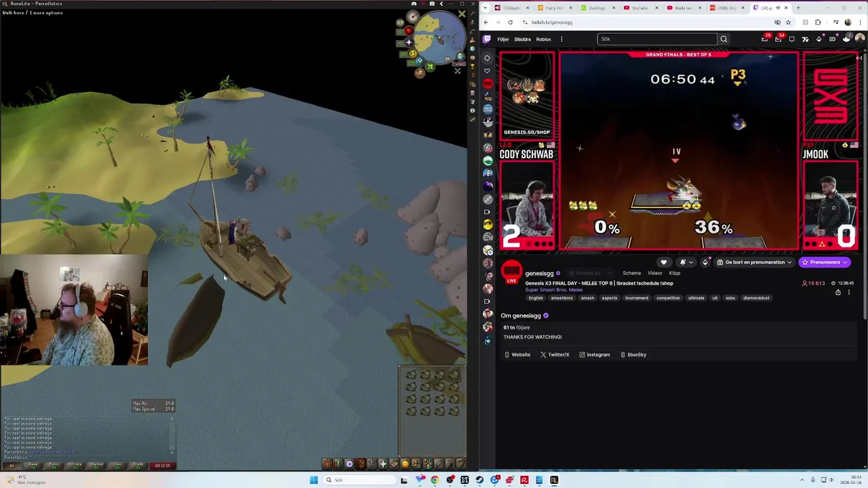Switch to the OSRS Ship browser tab
The width and height of the screenshot is (868, 488).
(x=726, y=7)
